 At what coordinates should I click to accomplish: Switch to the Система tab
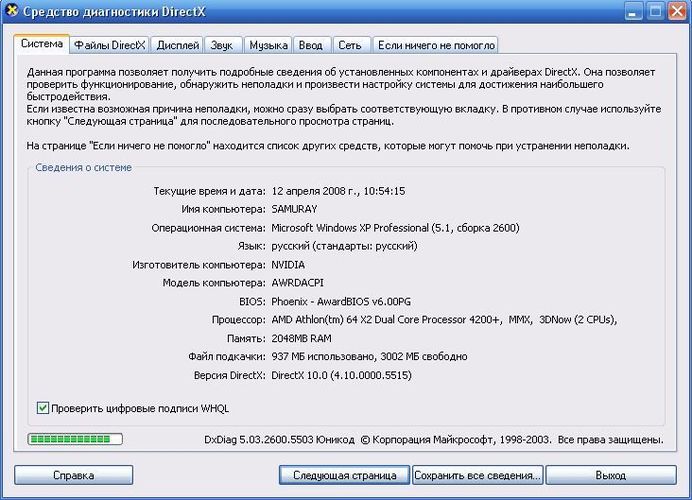41,44
